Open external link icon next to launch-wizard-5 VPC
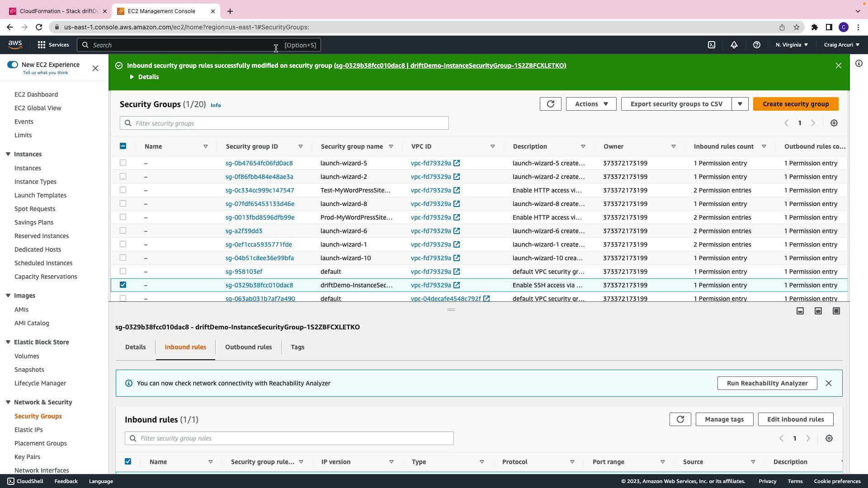 pos(457,163)
